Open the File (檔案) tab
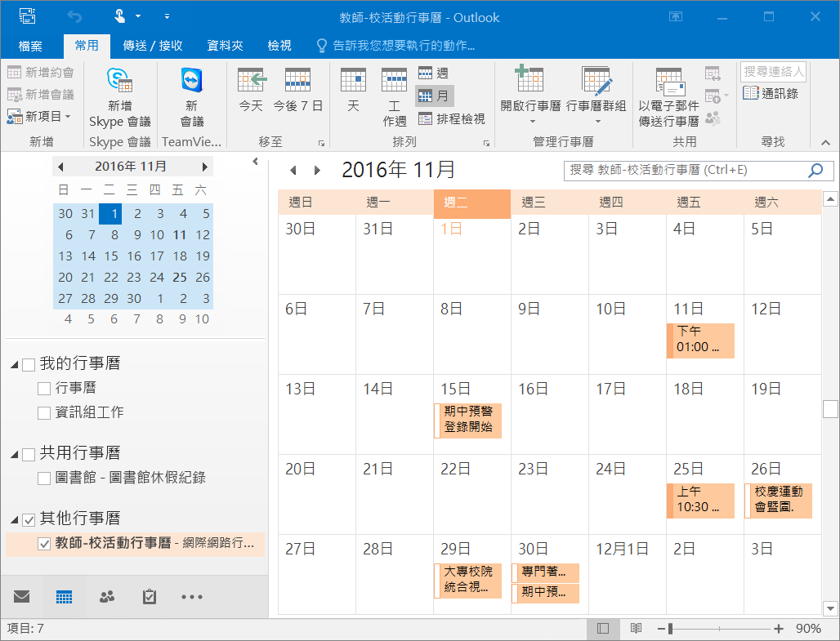Viewport: 840px width, 641px height. click(30, 46)
